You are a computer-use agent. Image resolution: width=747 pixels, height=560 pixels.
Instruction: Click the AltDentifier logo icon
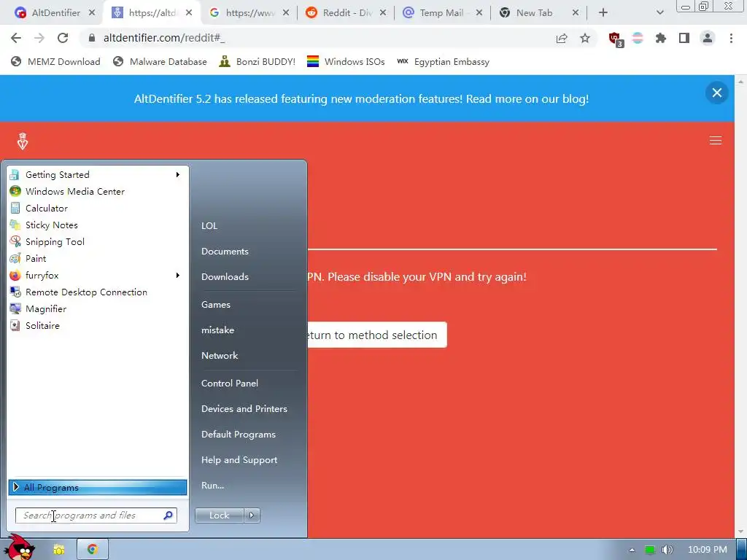(23, 141)
